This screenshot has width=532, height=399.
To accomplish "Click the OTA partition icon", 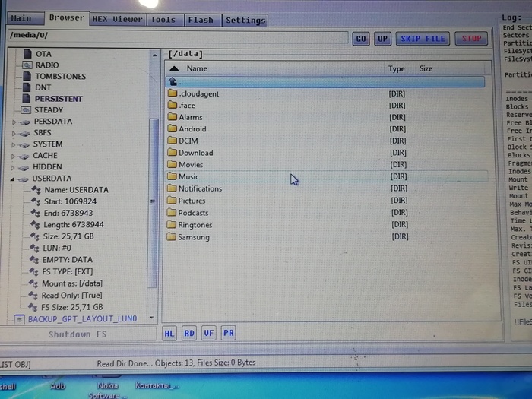I will point(27,54).
